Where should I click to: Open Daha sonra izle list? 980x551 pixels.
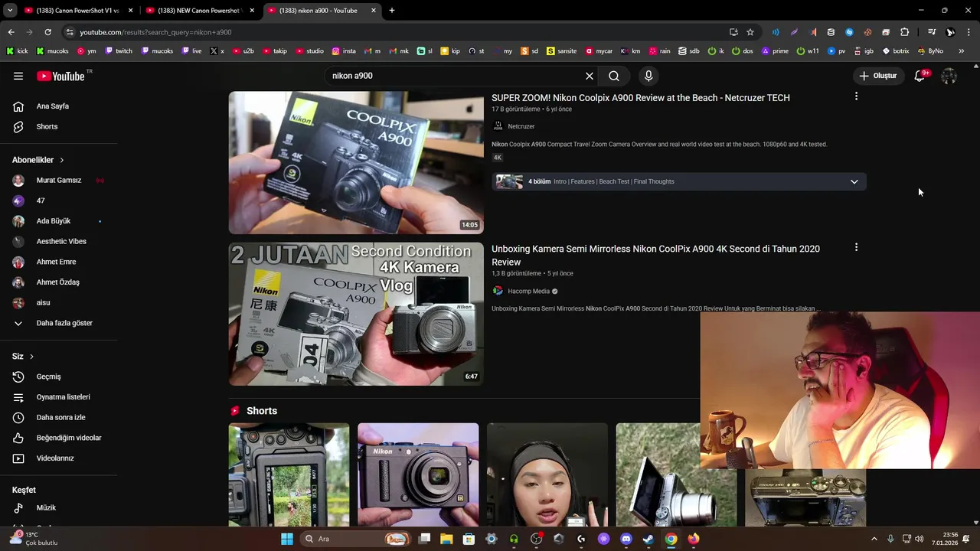coord(60,417)
